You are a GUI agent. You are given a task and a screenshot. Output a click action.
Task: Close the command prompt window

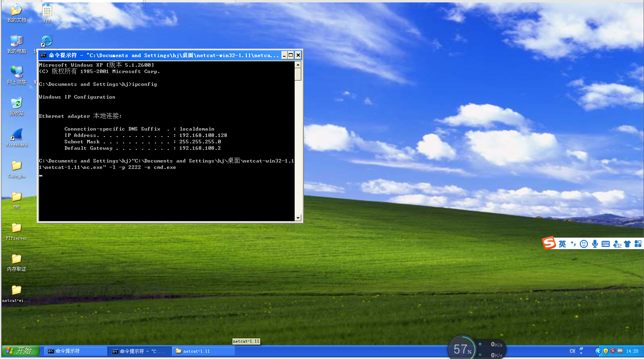coord(298,55)
